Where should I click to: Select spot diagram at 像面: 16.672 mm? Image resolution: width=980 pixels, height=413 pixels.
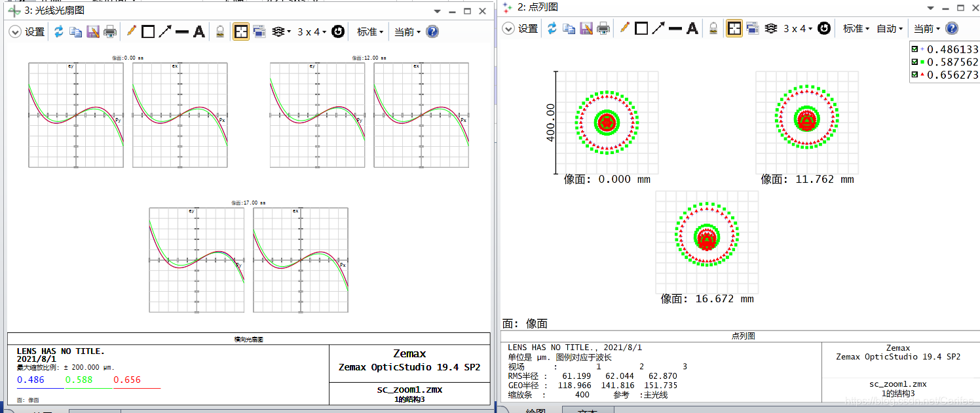click(707, 243)
